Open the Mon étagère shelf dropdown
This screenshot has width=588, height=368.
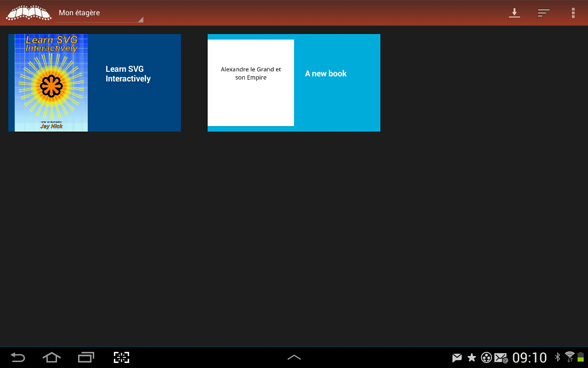99,13
